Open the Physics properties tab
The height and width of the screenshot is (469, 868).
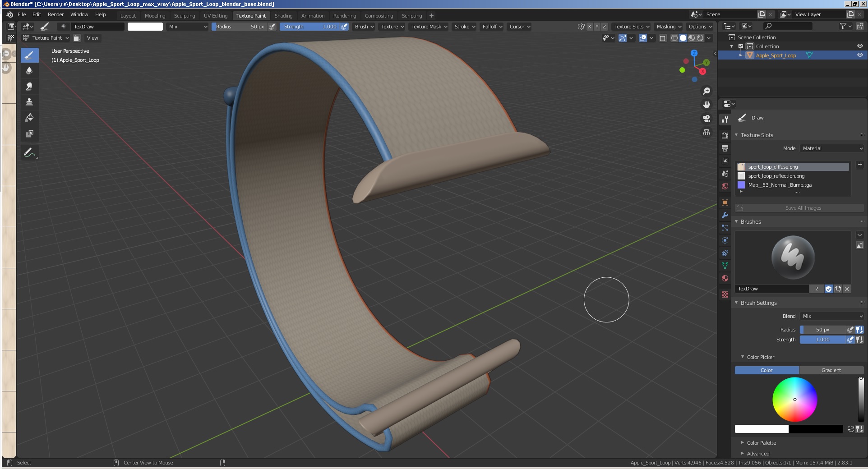[725, 240]
